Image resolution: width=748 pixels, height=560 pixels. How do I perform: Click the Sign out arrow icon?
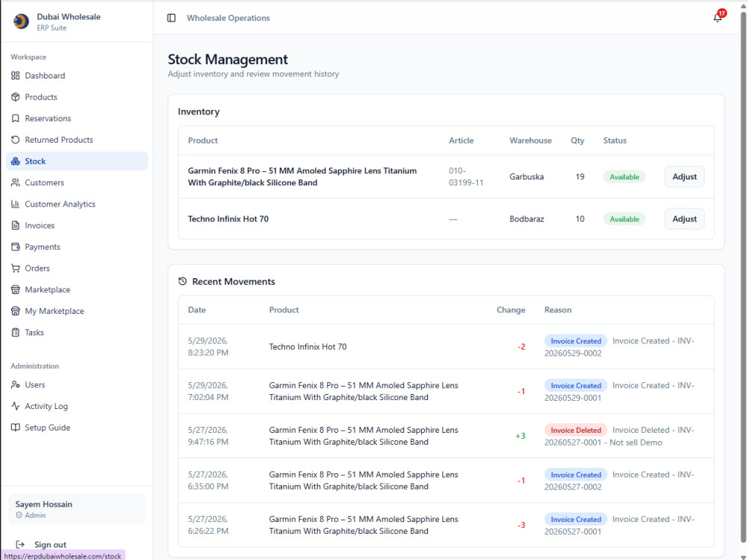(x=20, y=544)
